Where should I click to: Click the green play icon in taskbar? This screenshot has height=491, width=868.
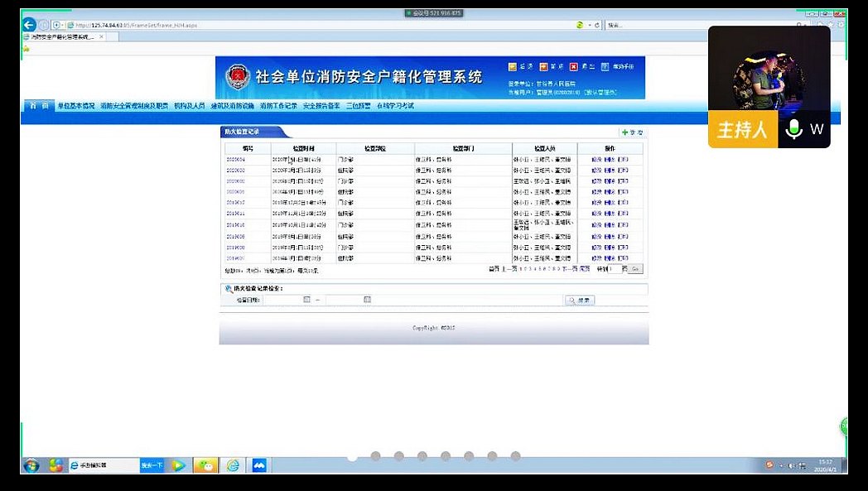(x=177, y=465)
